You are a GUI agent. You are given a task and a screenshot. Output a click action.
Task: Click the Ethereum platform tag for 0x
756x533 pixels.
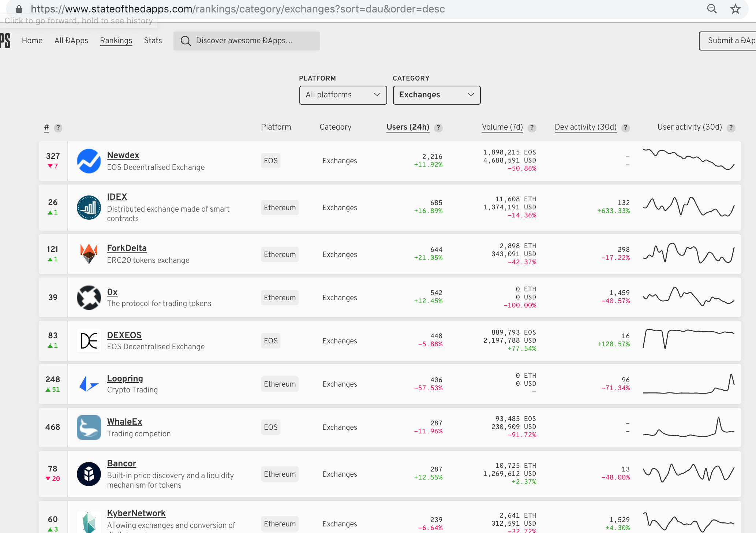tap(280, 298)
